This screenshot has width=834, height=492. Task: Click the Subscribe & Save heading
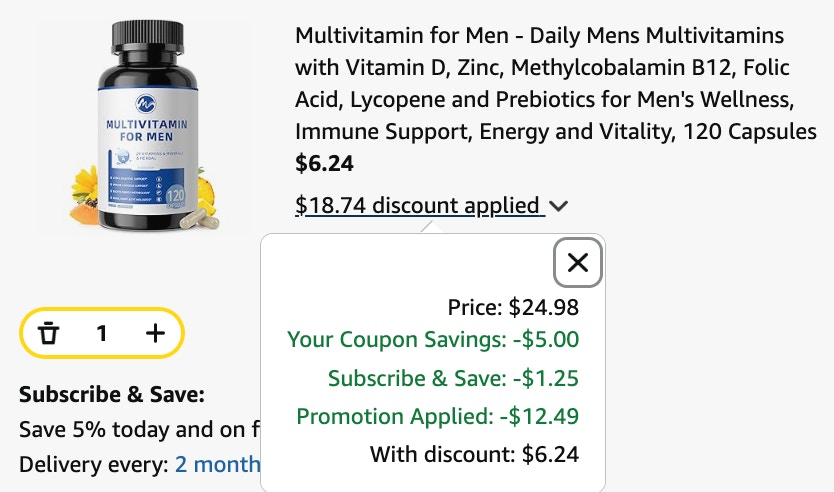click(112, 395)
